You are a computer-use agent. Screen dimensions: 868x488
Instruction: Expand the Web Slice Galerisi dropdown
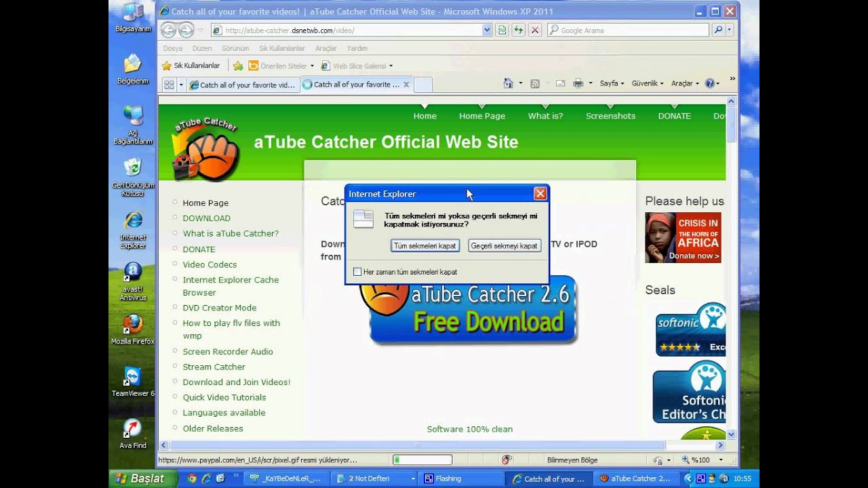pos(391,66)
